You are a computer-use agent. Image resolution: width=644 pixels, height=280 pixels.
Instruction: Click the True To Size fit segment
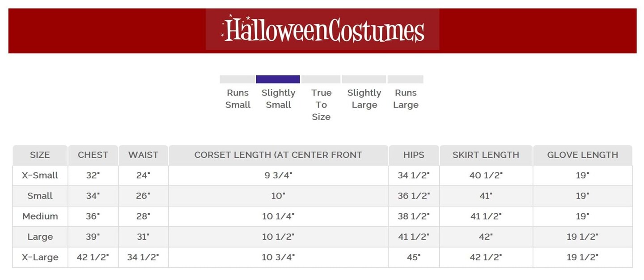321,79
